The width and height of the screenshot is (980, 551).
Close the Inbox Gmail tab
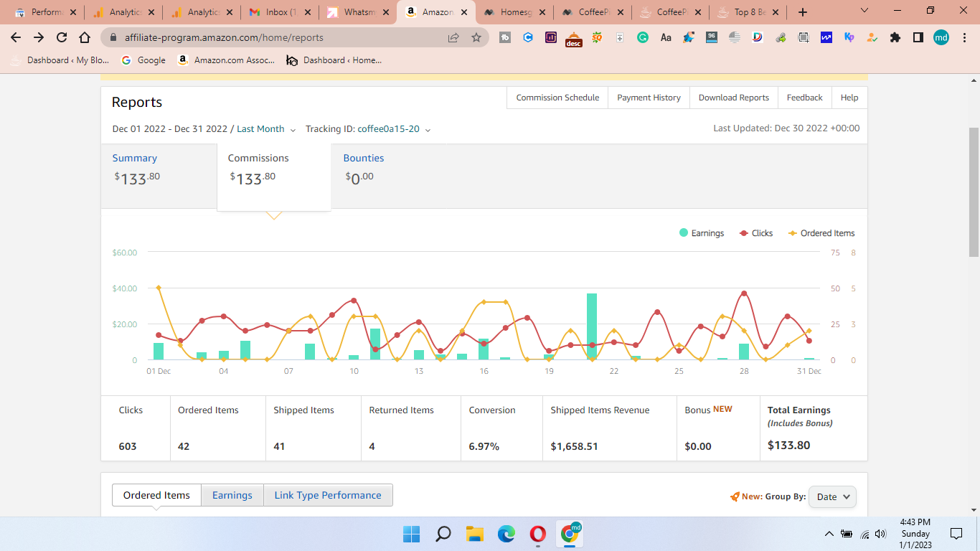click(x=308, y=12)
